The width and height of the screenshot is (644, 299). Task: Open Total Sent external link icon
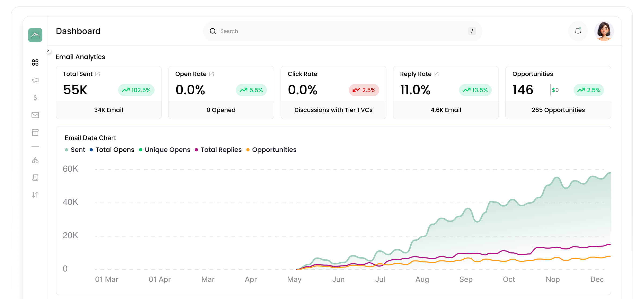tap(97, 74)
